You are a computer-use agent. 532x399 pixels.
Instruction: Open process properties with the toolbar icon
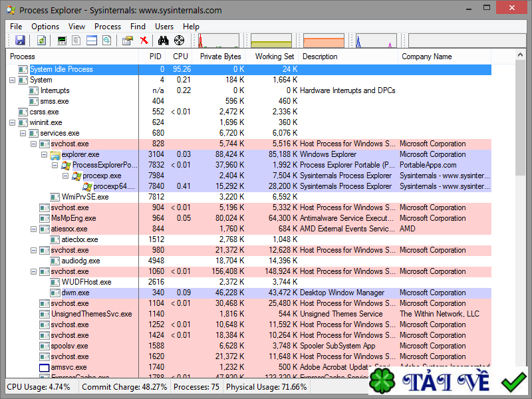[126, 40]
